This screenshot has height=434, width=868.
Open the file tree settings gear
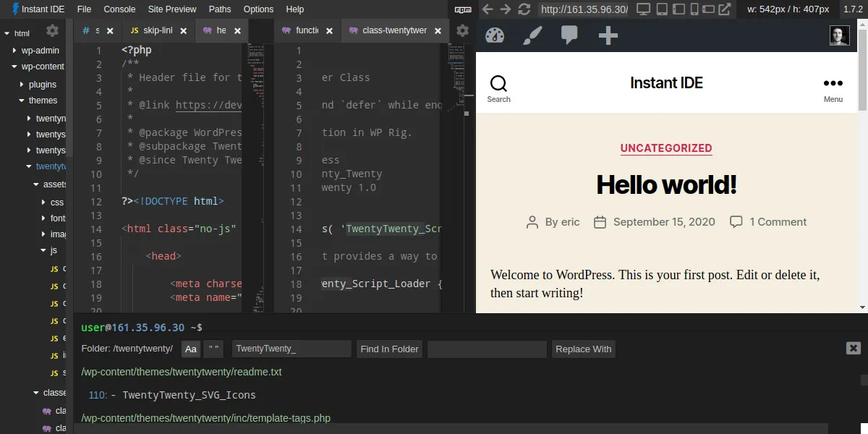coord(52,31)
